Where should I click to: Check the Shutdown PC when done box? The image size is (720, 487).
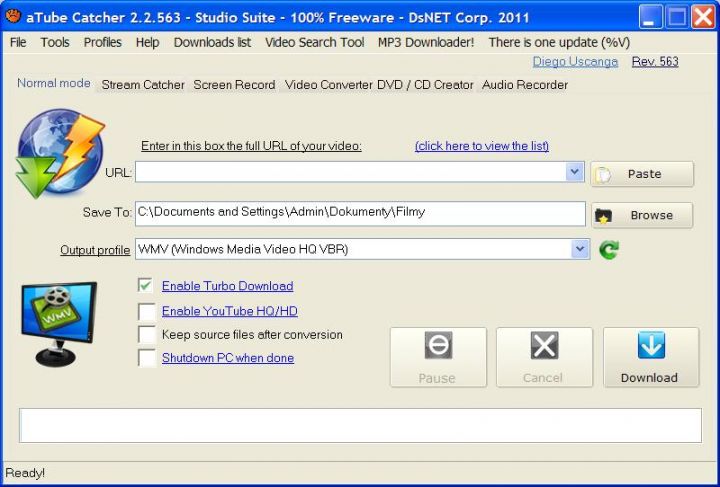[146, 358]
